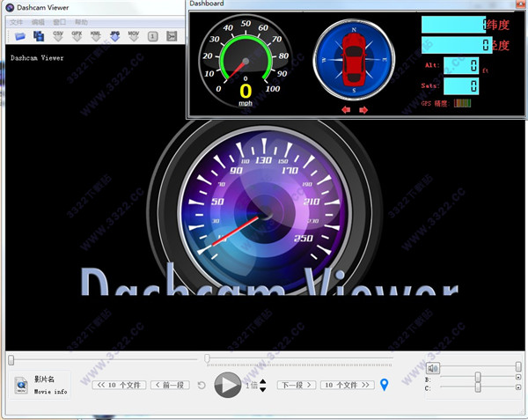
Task: Reset brightness with B slider end button
Action: click(518, 377)
